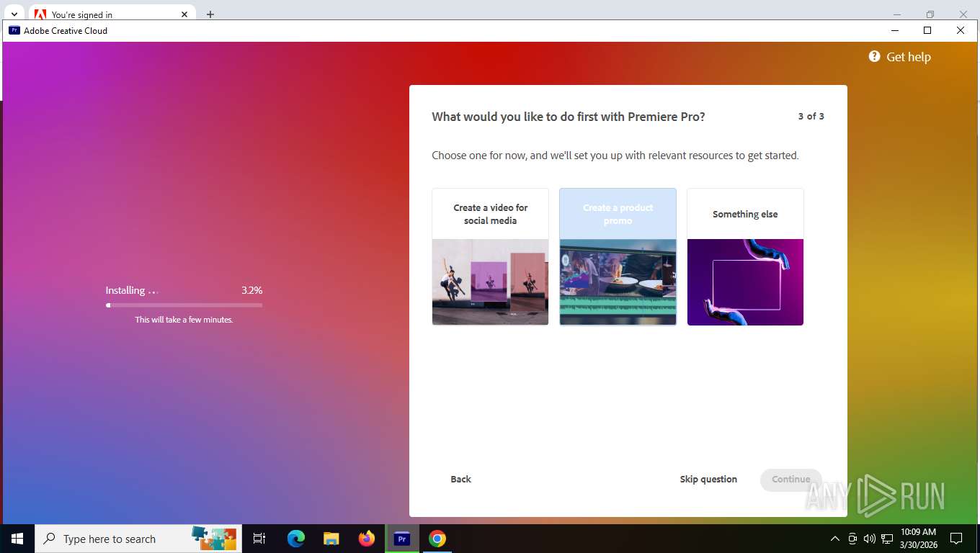Click the taskbar search box

(x=137, y=539)
